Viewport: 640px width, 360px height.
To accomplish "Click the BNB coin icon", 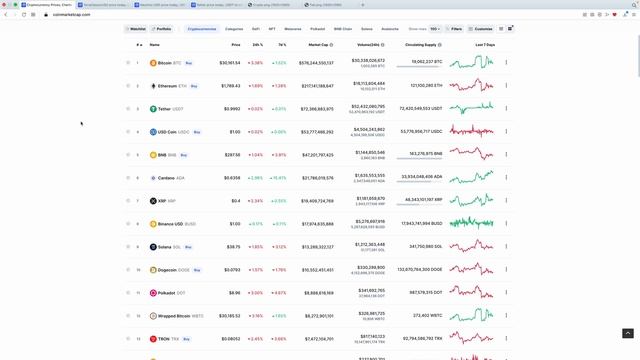I will (153, 155).
